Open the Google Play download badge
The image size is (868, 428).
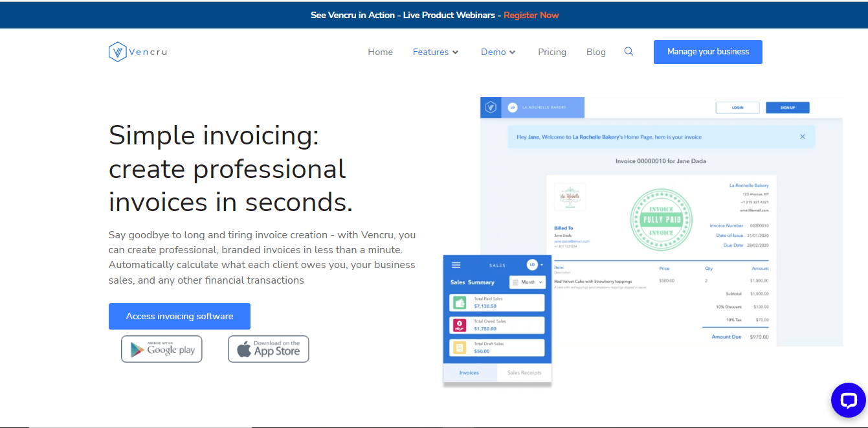click(162, 349)
